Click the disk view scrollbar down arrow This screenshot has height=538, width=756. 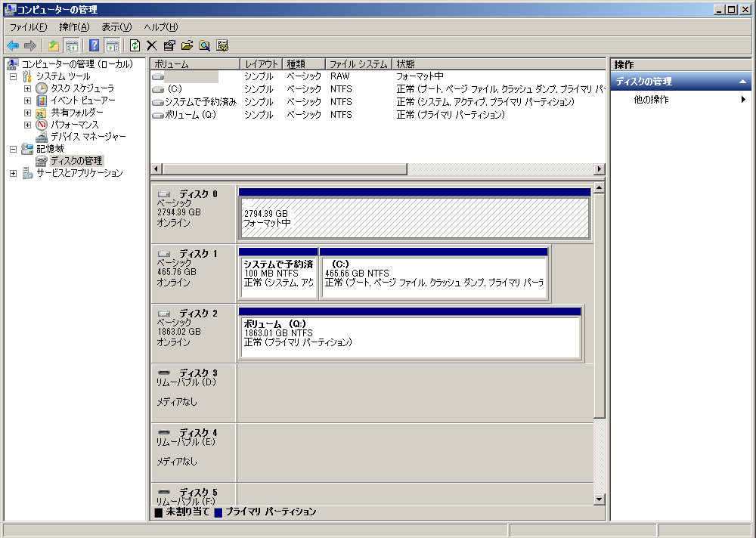(x=599, y=499)
